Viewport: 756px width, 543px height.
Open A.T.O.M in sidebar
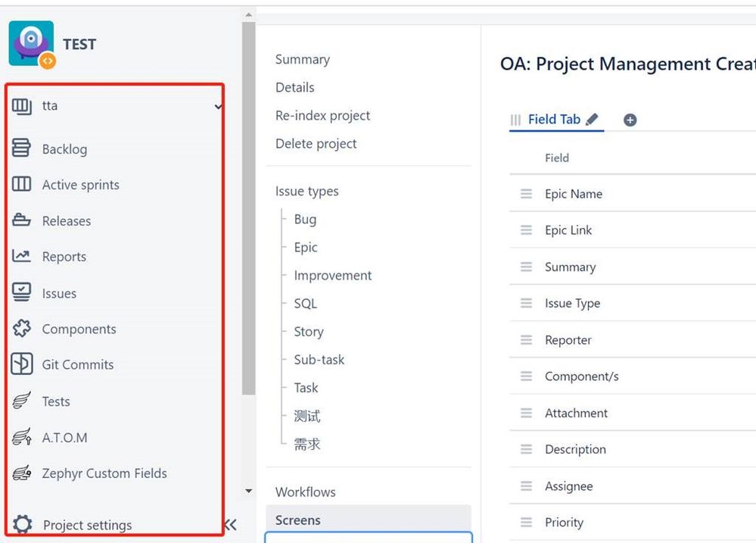(x=64, y=438)
